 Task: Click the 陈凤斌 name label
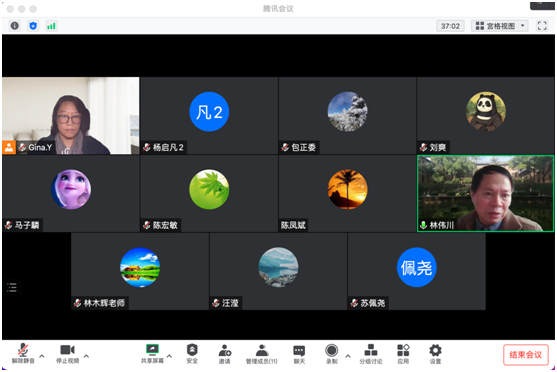[x=293, y=225]
